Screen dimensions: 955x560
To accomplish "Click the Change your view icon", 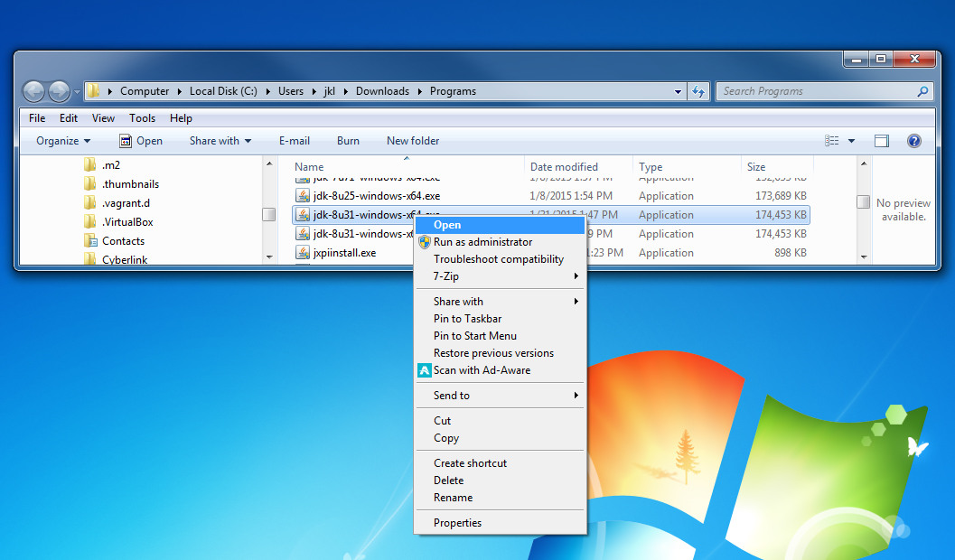I will [832, 141].
